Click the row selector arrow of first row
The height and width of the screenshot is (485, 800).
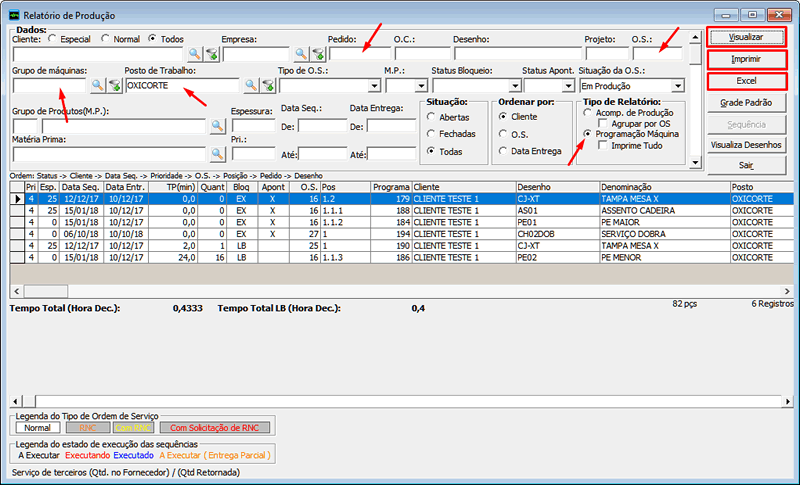pyautogui.click(x=17, y=199)
